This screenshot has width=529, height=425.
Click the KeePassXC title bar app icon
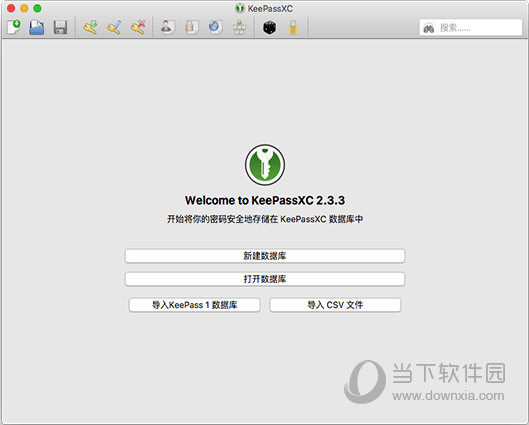pos(240,8)
